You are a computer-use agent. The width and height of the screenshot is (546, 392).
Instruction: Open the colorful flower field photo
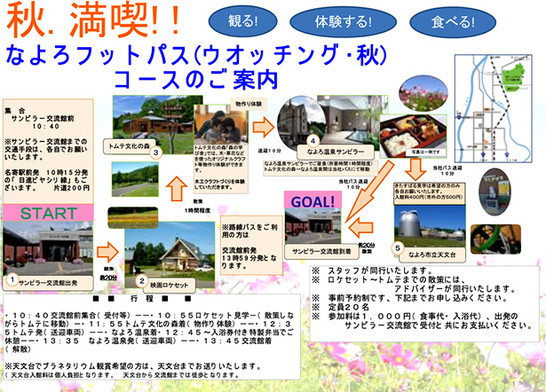point(132,218)
